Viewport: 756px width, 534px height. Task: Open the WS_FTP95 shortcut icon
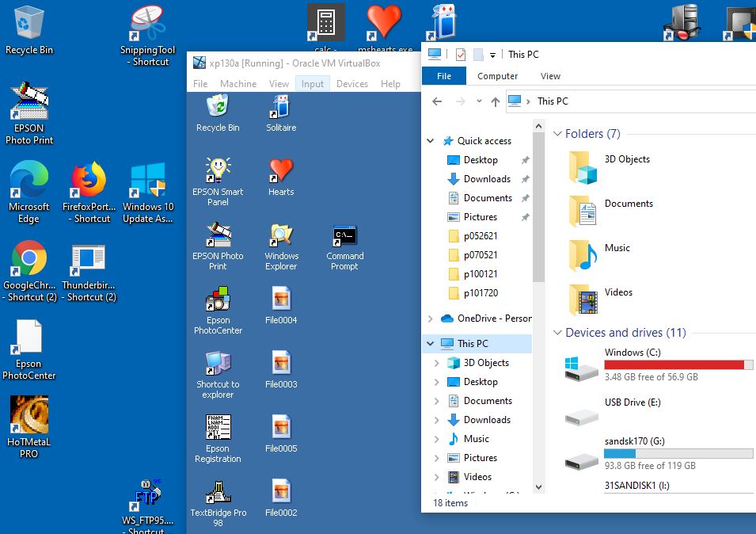point(147,505)
